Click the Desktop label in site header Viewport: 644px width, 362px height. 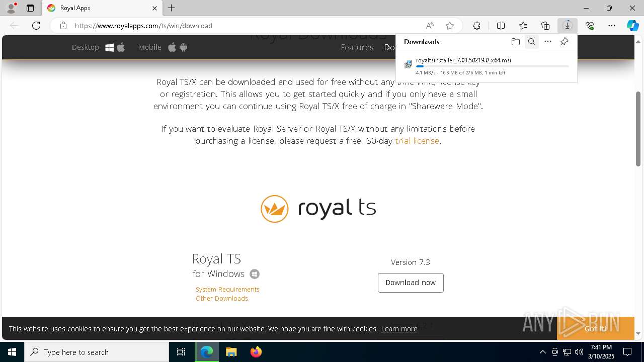(86, 47)
